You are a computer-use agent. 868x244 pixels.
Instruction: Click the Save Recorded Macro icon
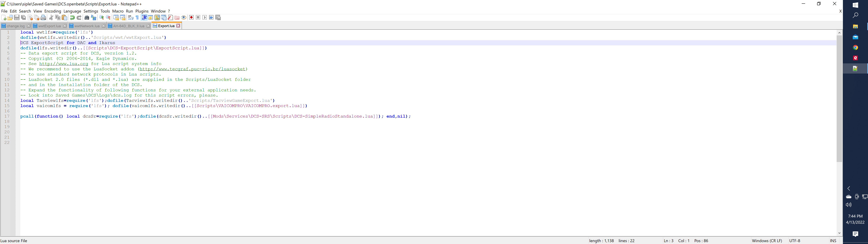[x=218, y=17]
